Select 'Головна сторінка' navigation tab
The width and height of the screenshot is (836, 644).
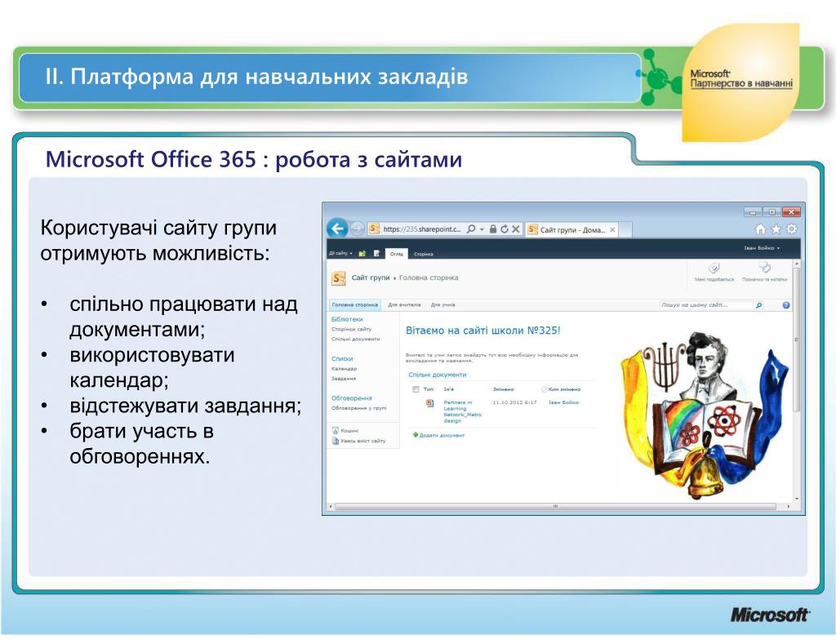click(354, 305)
